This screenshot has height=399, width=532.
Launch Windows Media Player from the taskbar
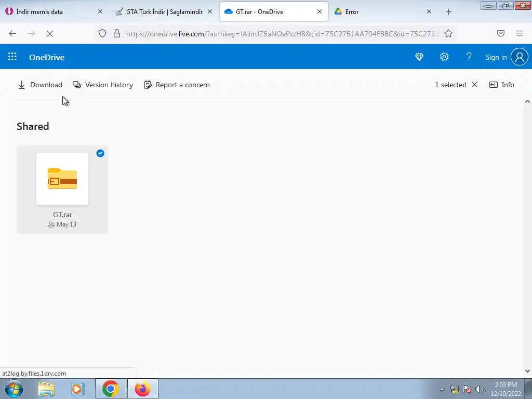point(77,389)
